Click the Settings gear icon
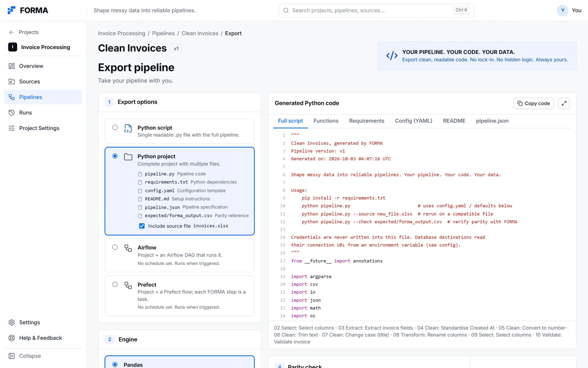The image size is (588, 368). pos(12,322)
